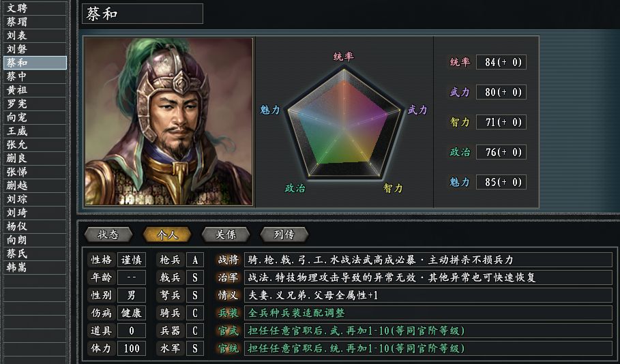Switch to the 状态 tab
The image size is (620, 364).
108,234
